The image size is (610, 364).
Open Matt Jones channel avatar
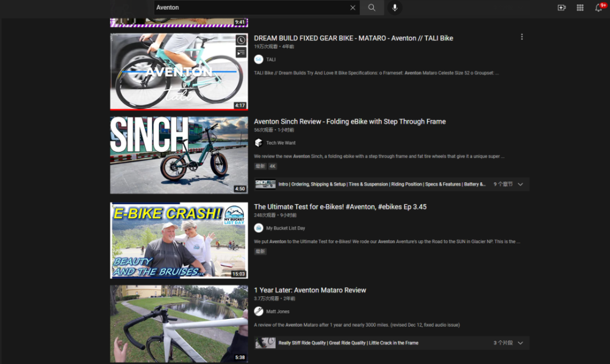(259, 311)
